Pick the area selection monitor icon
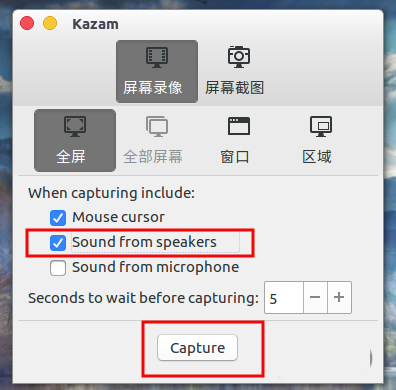The width and height of the screenshot is (396, 390). point(321,126)
